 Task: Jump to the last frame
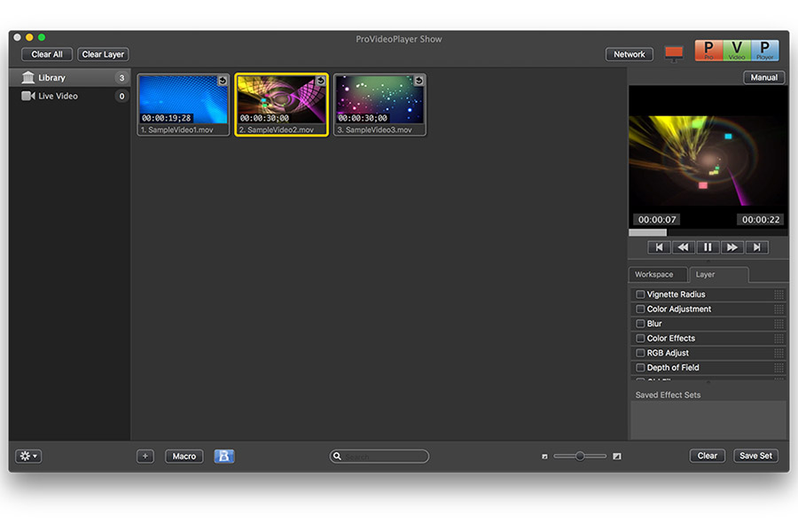click(757, 246)
